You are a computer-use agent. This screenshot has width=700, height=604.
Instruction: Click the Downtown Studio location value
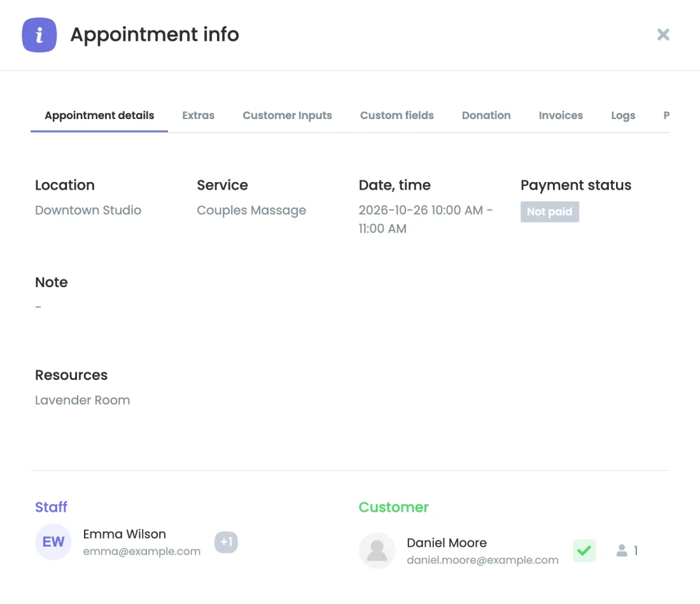point(88,210)
